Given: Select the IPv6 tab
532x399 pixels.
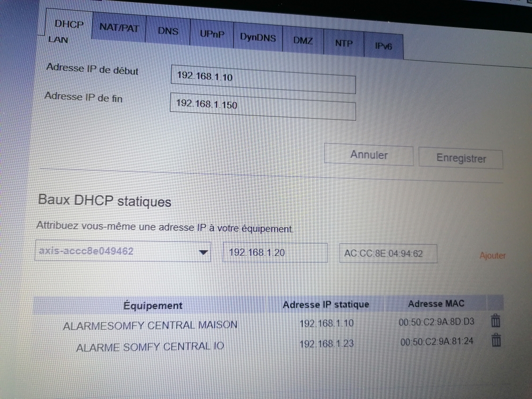Looking at the screenshot, I should (x=383, y=46).
